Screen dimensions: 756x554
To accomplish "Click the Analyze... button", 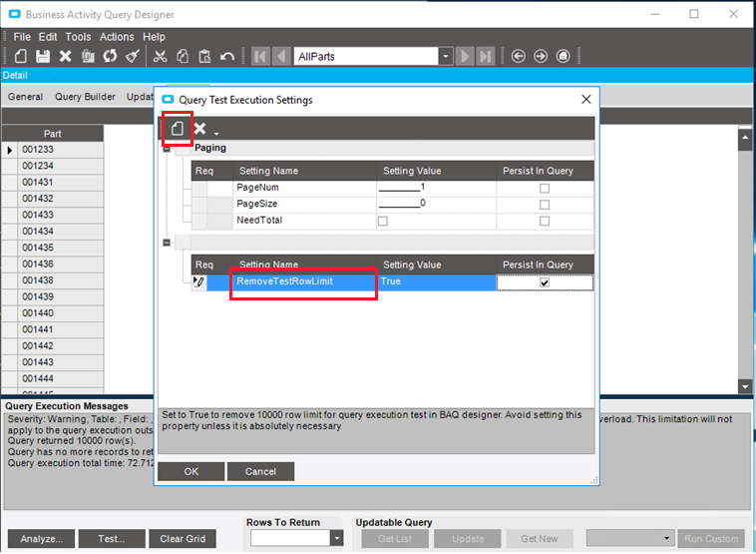I will click(42, 539).
